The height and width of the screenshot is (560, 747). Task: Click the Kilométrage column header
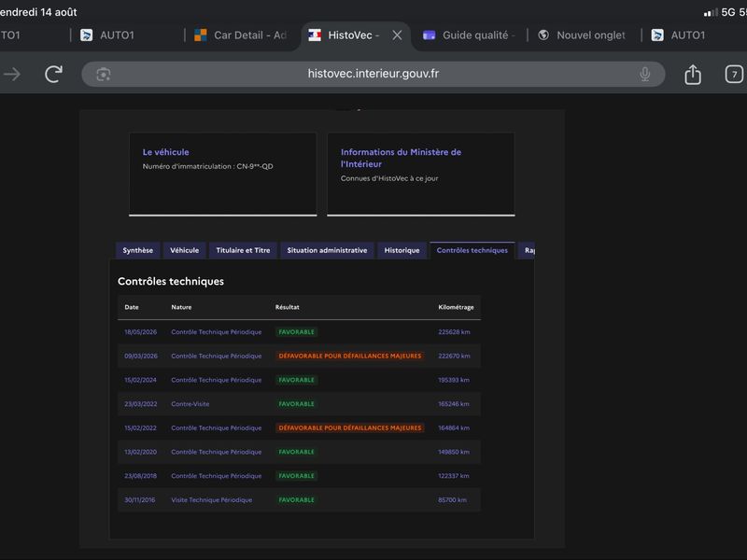click(x=456, y=307)
